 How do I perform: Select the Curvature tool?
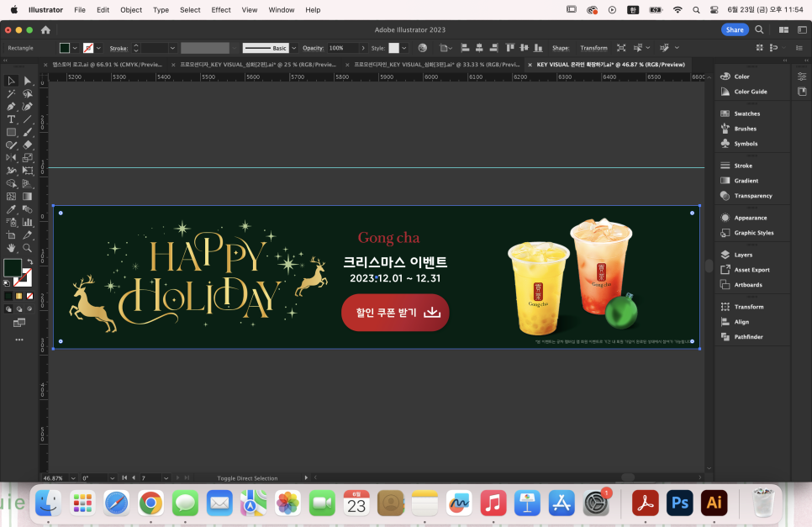(28, 107)
